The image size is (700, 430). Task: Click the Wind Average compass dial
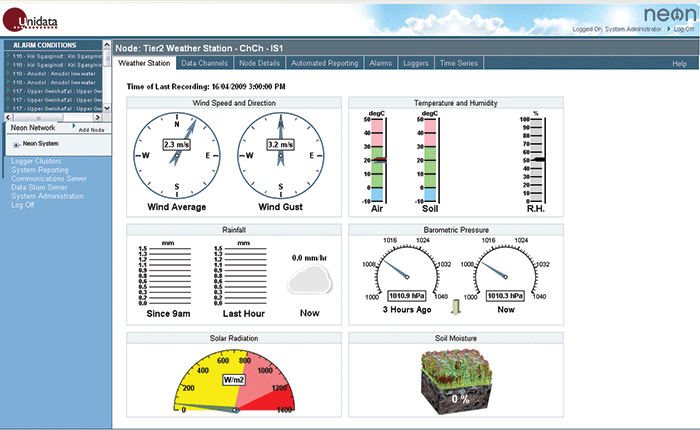pyautogui.click(x=176, y=155)
